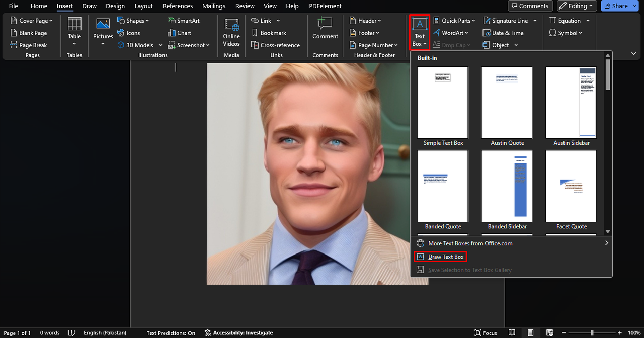The height and width of the screenshot is (338, 644).
Task: Click Accessibility: Investigate in status bar
Action: click(x=238, y=333)
